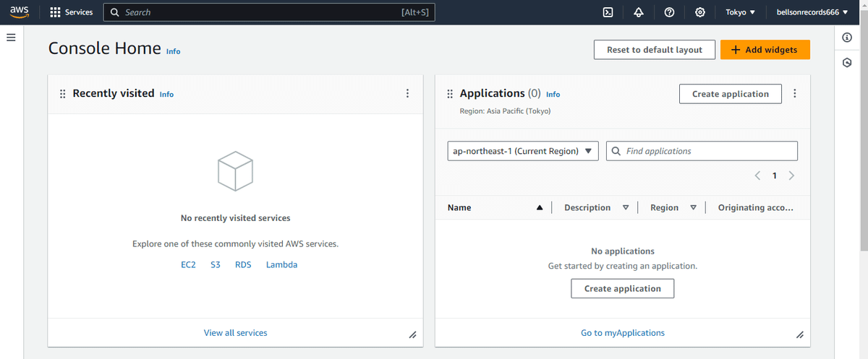Image resolution: width=868 pixels, height=359 pixels.
Task: Go to the previous applications page
Action: 757,176
